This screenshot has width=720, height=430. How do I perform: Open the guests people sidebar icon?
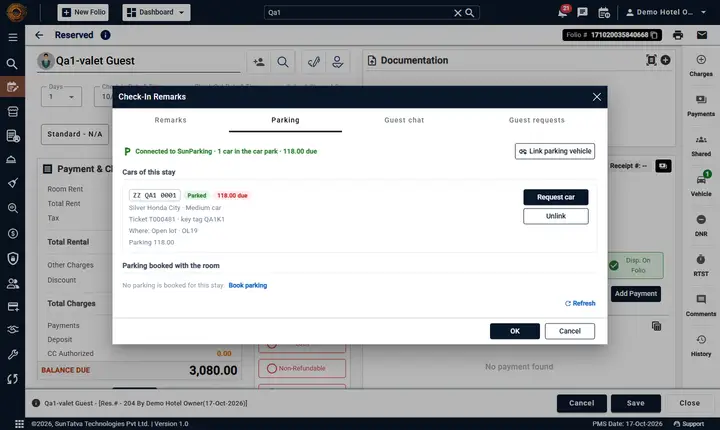pos(13,283)
